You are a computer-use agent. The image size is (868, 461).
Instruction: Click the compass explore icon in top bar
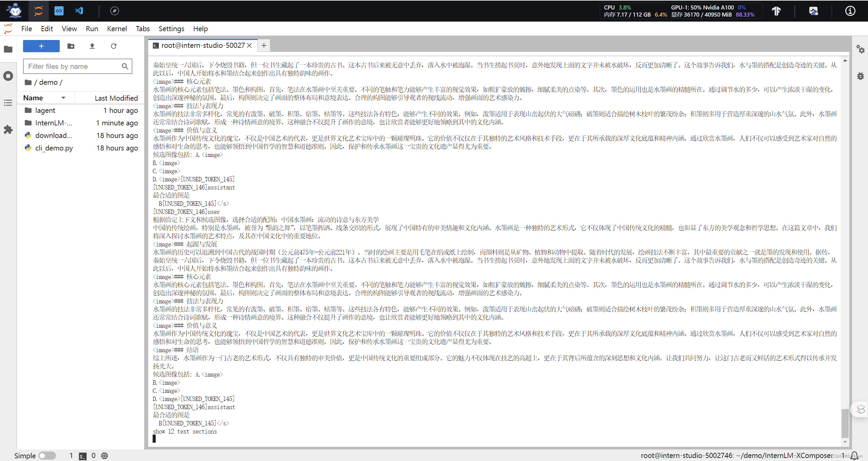point(115,11)
